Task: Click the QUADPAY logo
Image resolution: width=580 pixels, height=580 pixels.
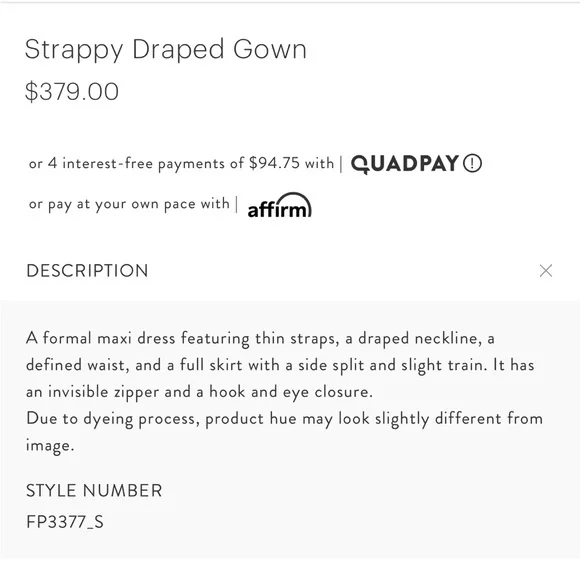Action: coord(405,164)
